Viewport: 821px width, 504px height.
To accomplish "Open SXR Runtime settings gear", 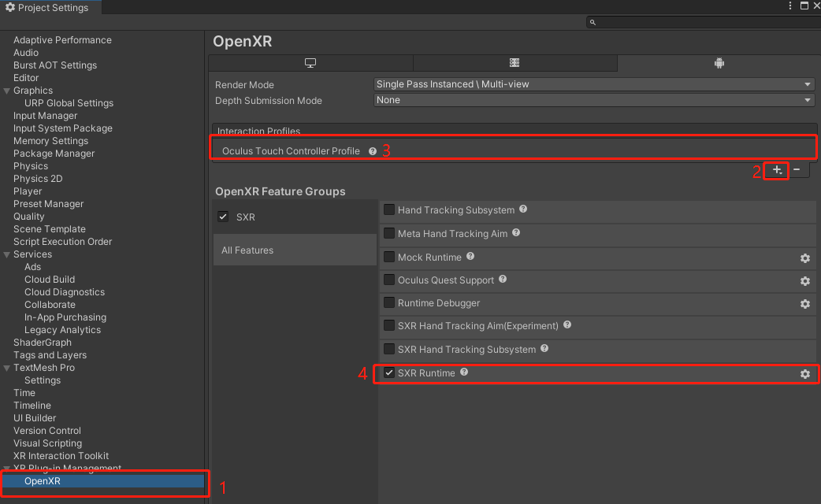I will (804, 374).
